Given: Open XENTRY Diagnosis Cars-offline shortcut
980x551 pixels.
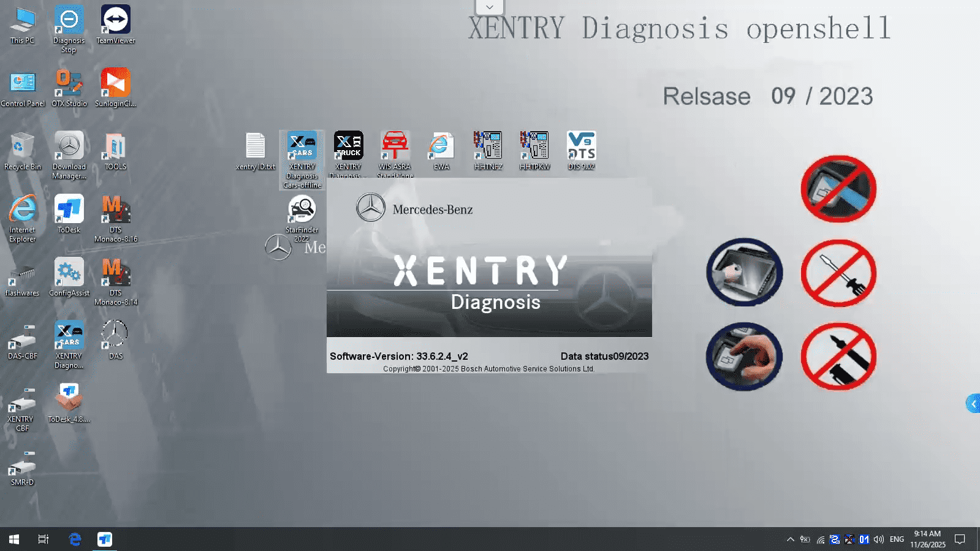Looking at the screenshot, I should [x=302, y=147].
